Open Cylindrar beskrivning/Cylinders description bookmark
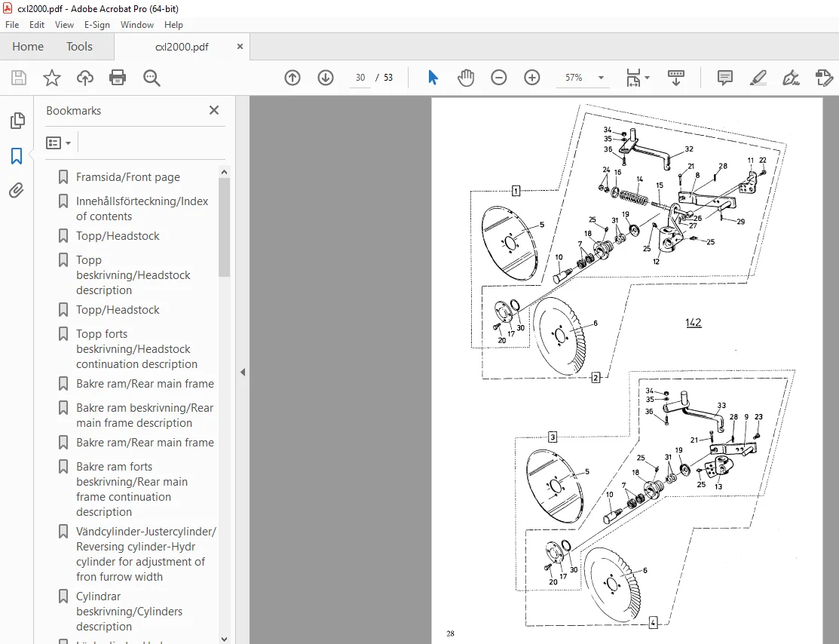This screenshot has height=644, width=839. tap(129, 611)
